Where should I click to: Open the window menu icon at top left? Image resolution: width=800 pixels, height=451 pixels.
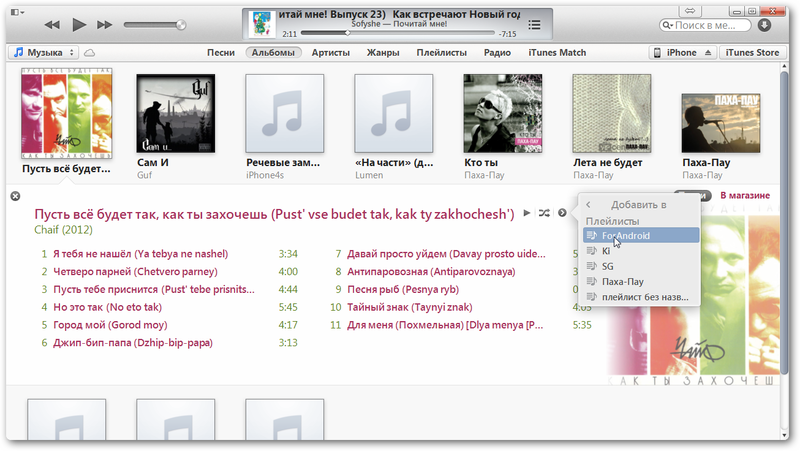coord(17,12)
